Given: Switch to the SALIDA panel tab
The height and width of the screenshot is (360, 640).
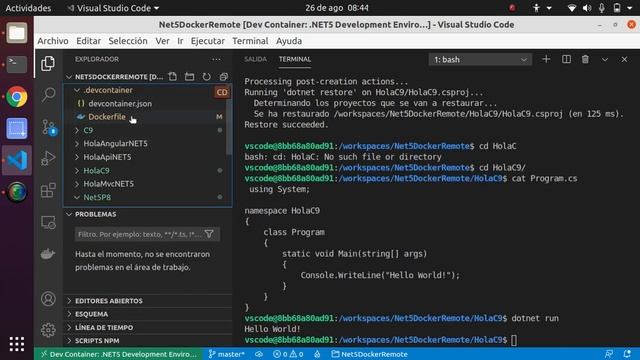Looking at the screenshot, I should coord(255,59).
